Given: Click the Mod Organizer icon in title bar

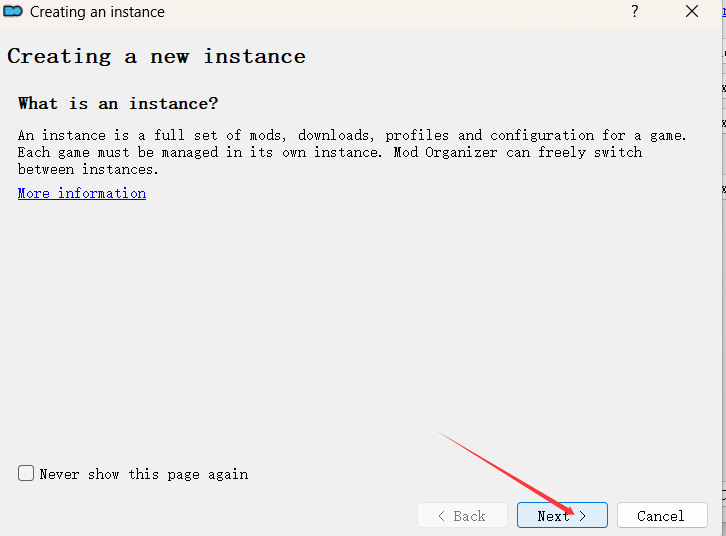Looking at the screenshot, I should click(13, 12).
